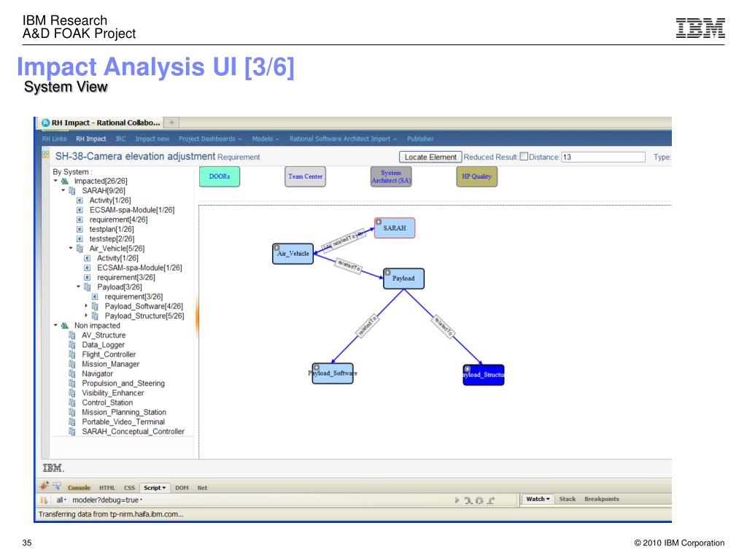Open the Models dropdown menu
This screenshot has width=747, height=560.
click(x=266, y=139)
